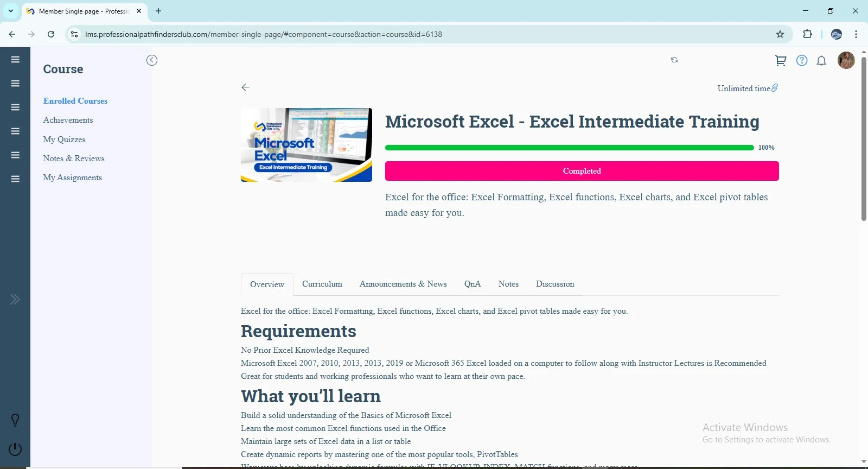Open the tab search dropdown
Image resolution: width=868 pixels, height=469 pixels.
tap(11, 11)
